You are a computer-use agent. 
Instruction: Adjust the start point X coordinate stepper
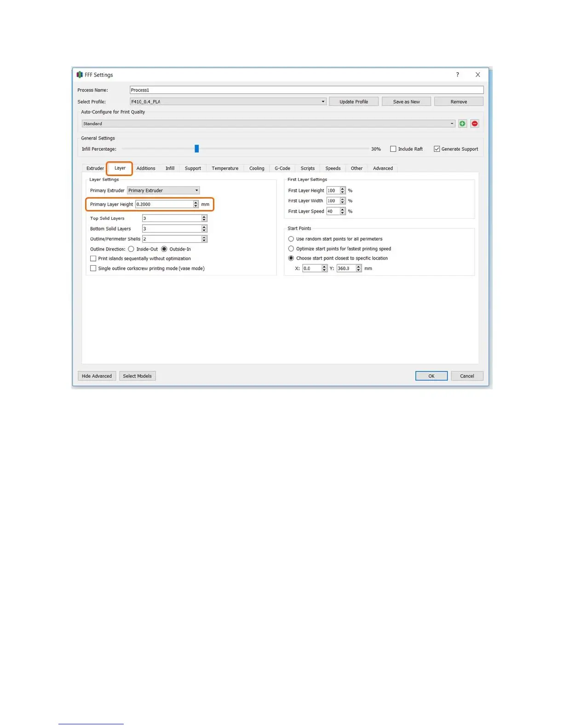[x=324, y=268]
